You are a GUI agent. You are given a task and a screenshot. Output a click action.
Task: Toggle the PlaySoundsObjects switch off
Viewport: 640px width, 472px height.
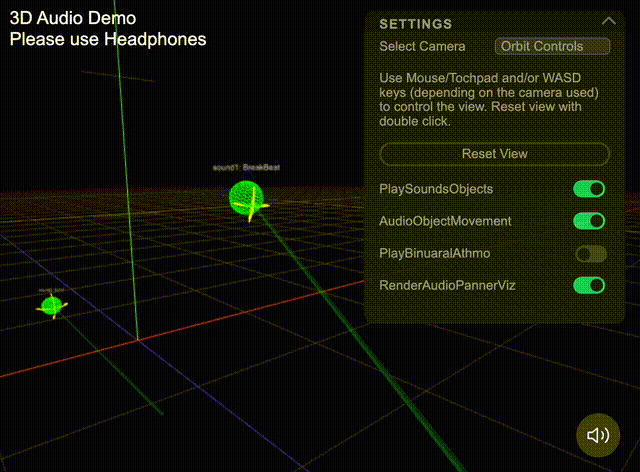click(589, 189)
